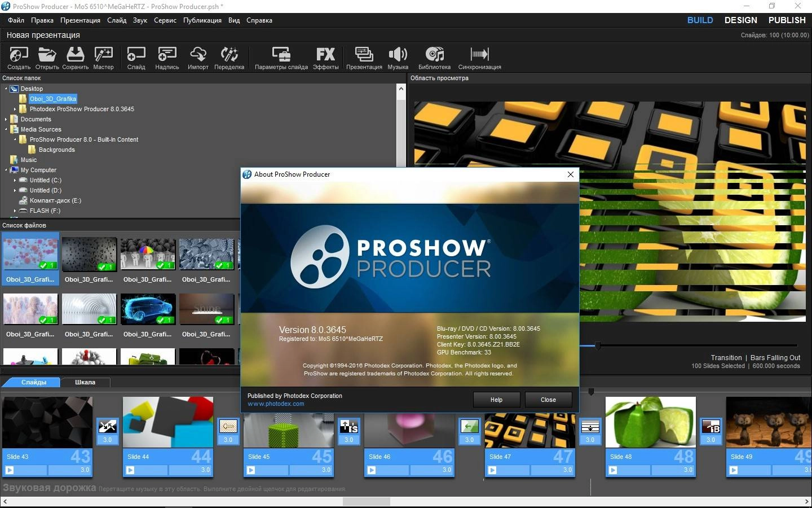Expand the Untitled (D:) drive
This screenshot has width=812, height=508.
point(15,190)
